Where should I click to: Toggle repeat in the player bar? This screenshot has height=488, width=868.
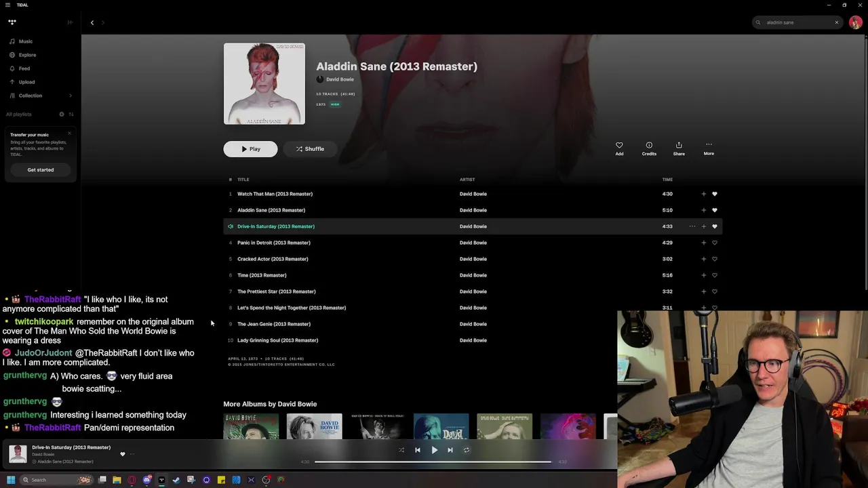point(466,450)
